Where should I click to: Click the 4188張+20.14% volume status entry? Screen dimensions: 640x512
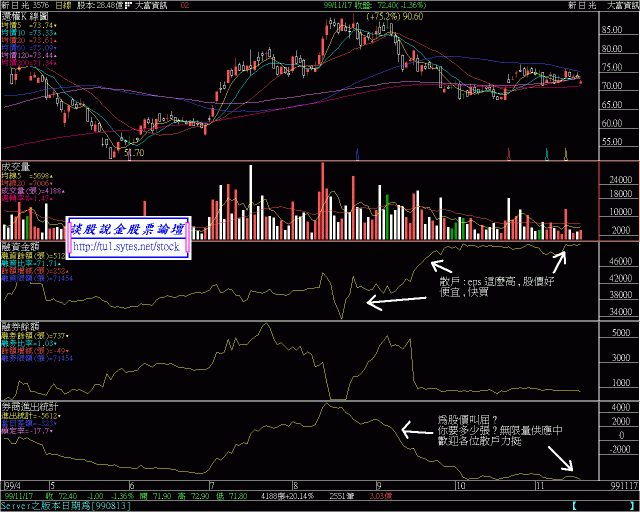(x=287, y=496)
